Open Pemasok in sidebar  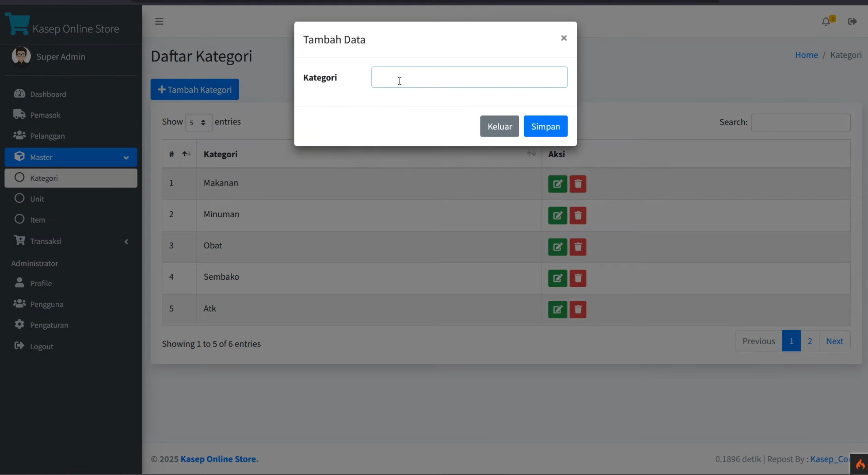[x=71, y=115]
